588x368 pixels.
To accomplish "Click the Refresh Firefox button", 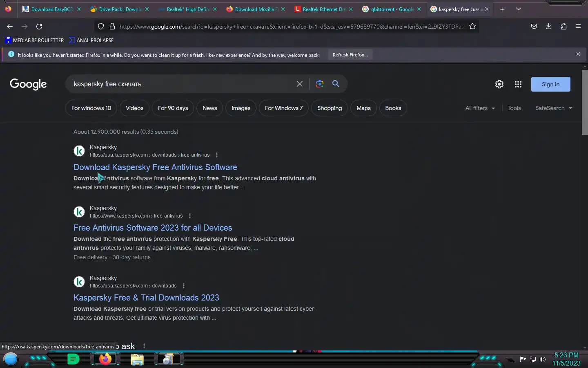I will pyautogui.click(x=350, y=55).
